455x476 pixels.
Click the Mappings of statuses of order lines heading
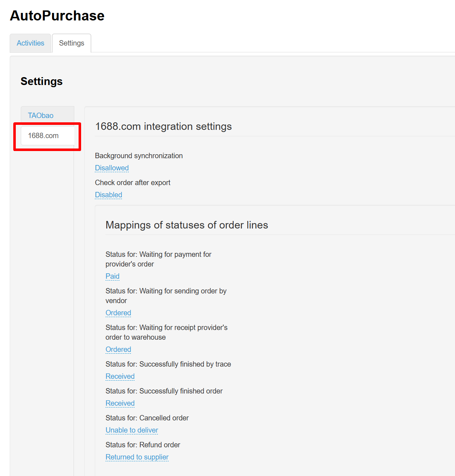187,225
